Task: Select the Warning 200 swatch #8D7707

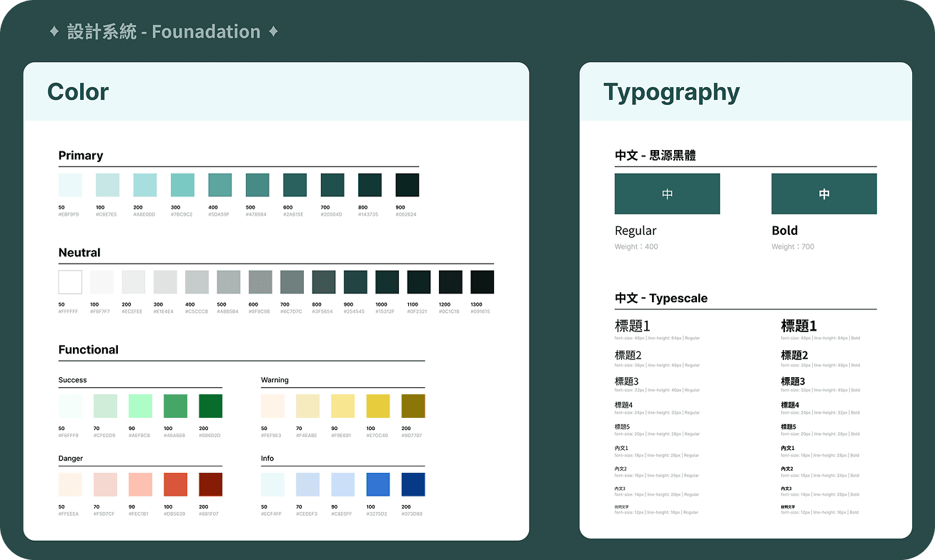Action: 413,406
